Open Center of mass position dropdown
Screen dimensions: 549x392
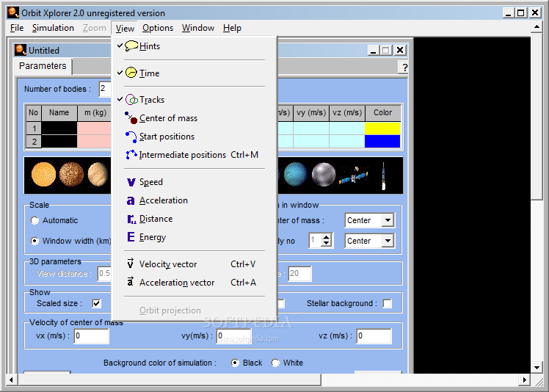pyautogui.click(x=388, y=220)
